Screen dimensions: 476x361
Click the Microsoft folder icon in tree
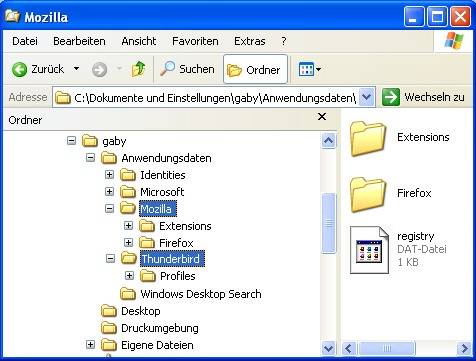tap(128, 192)
